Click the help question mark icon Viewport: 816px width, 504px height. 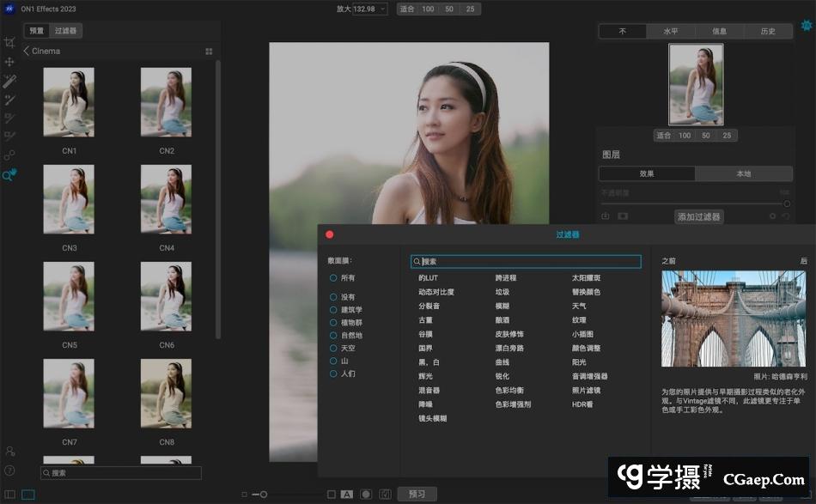[x=9, y=471]
